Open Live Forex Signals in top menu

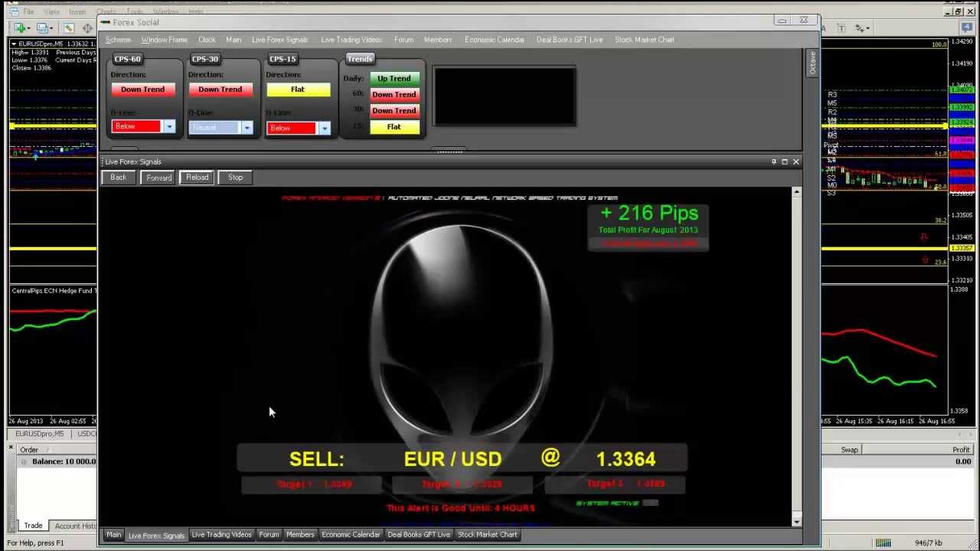tap(279, 40)
